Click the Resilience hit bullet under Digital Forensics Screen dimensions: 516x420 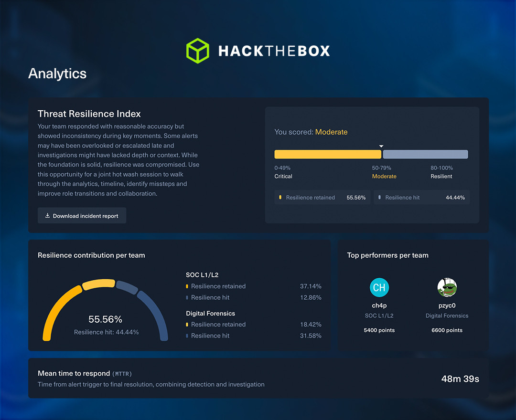pyautogui.click(x=187, y=336)
